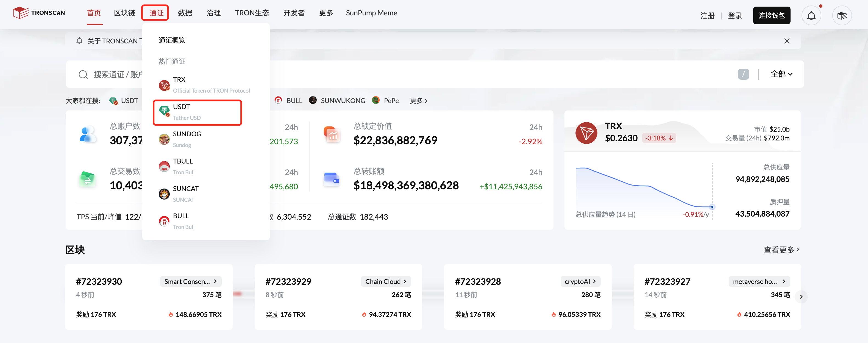Click SUNWUKONG icon in trending searches

click(x=313, y=100)
